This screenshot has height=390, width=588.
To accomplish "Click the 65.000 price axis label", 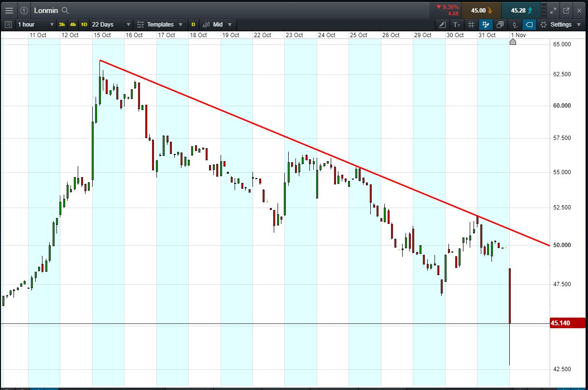I will (x=562, y=44).
